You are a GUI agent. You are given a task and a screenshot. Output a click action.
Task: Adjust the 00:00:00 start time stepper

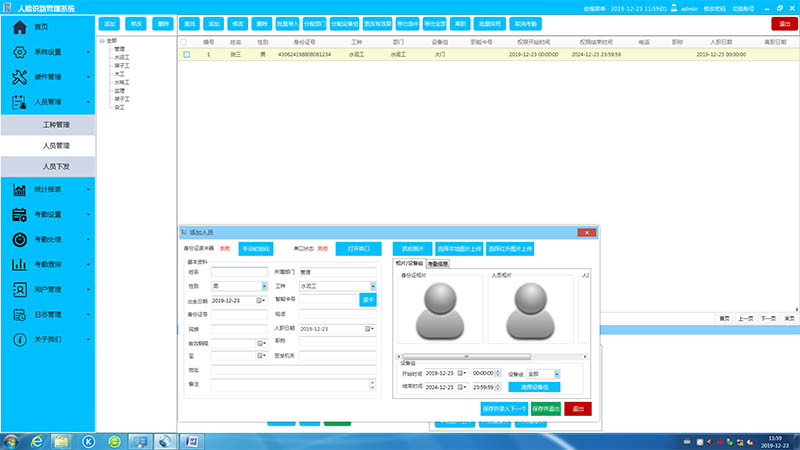coord(498,373)
